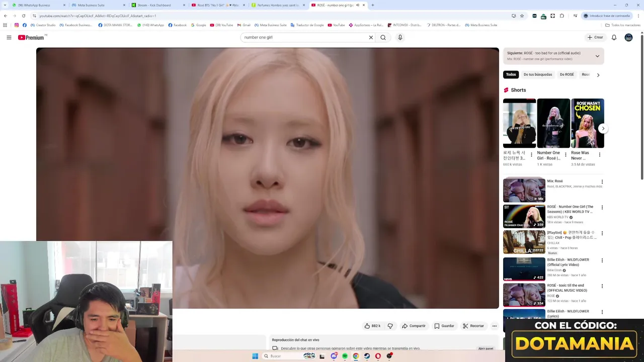The image size is (644, 362).
Task: Go to the YouTube Premium home logo
Action: 31,37
